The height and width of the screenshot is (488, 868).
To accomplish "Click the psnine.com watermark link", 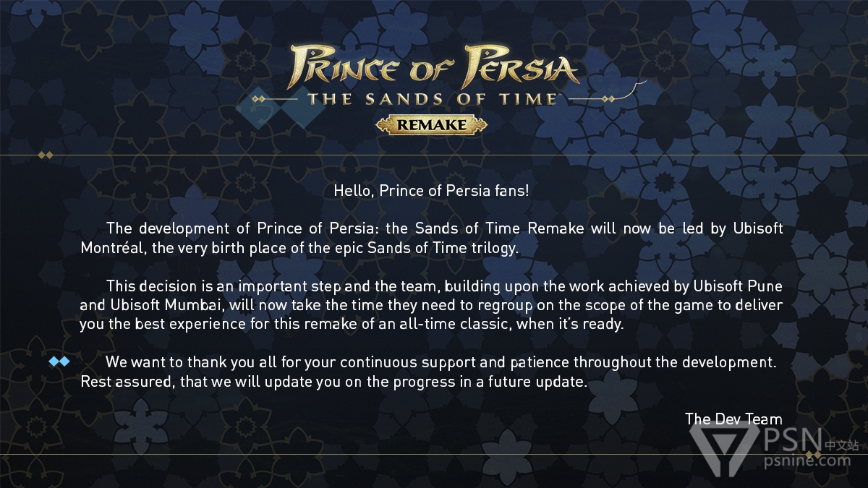I will 806,460.
